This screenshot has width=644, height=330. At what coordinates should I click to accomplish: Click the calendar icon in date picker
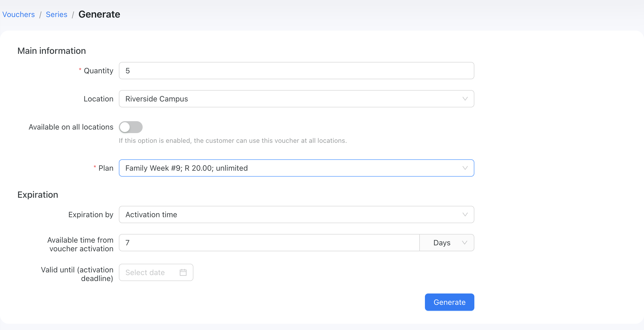183,272
